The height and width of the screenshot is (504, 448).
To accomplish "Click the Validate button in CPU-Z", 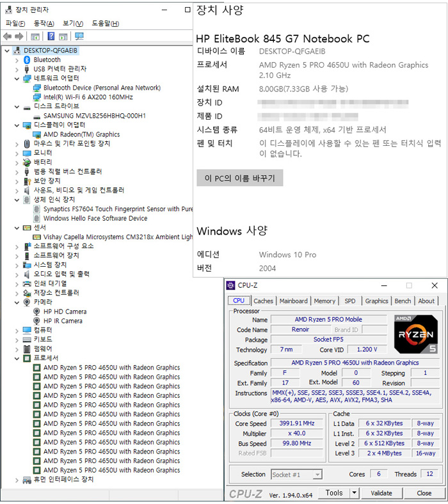I will click(x=381, y=493).
